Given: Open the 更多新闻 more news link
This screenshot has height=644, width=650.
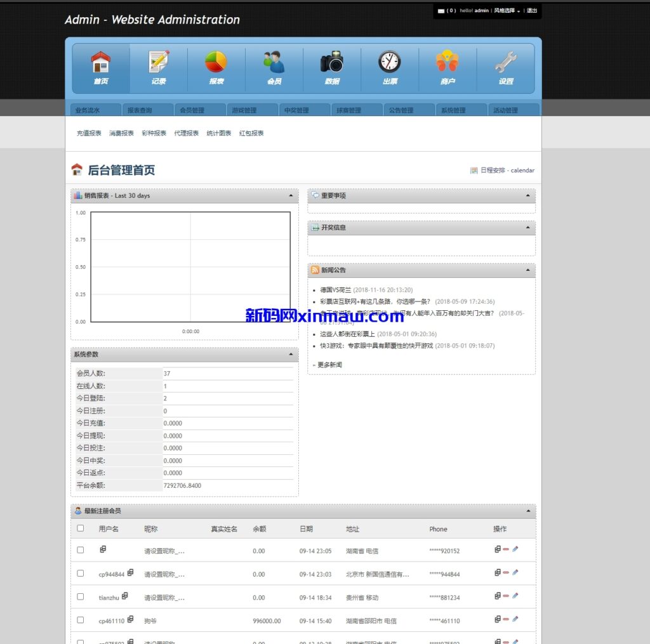Looking at the screenshot, I should tap(329, 365).
